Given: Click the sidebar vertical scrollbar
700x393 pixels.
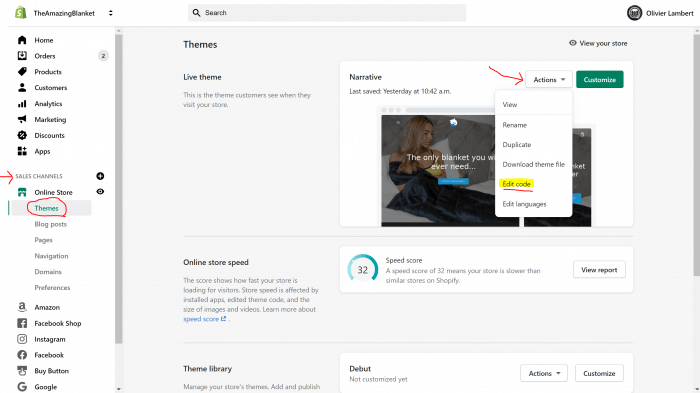Looking at the screenshot, I should click(118, 188).
